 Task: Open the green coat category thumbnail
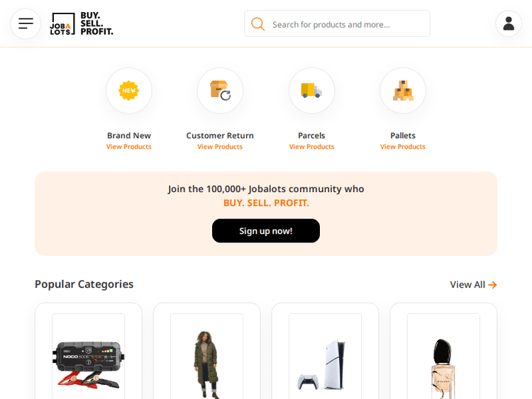(206, 358)
